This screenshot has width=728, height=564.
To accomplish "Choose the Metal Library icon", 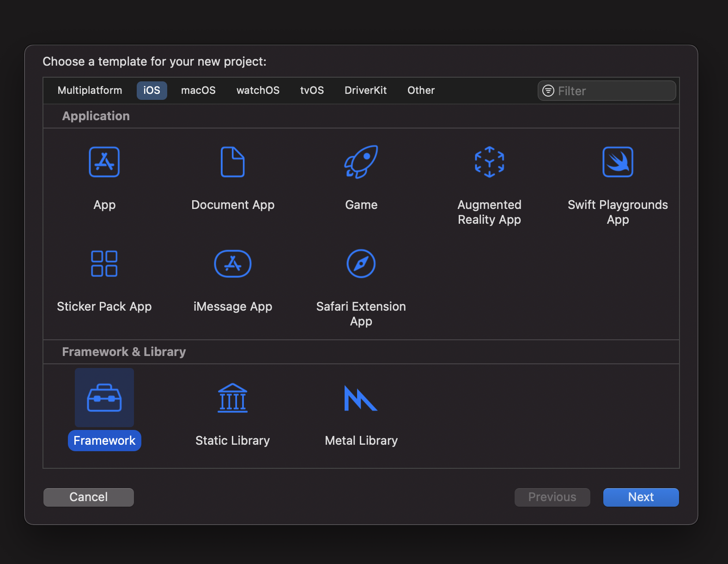I will pyautogui.click(x=361, y=398).
